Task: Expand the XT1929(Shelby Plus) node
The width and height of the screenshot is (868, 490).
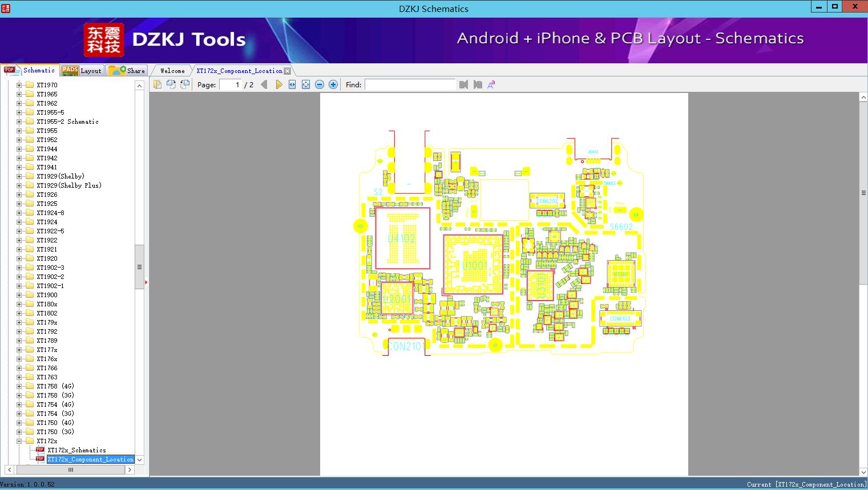Action: coord(19,185)
